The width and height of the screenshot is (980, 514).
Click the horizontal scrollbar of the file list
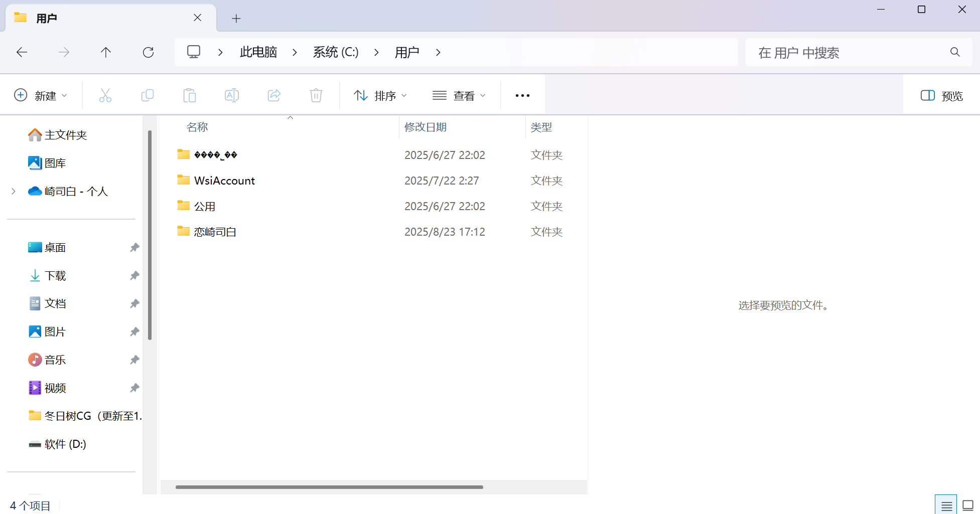(x=329, y=487)
